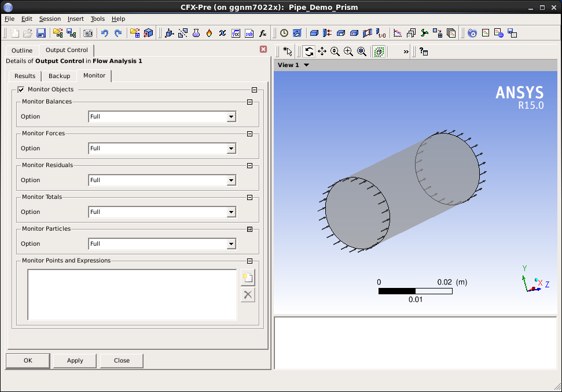Screen dimensions: 562x392
Task: Open Monitor Balances Option dropdown
Action: click(231, 117)
